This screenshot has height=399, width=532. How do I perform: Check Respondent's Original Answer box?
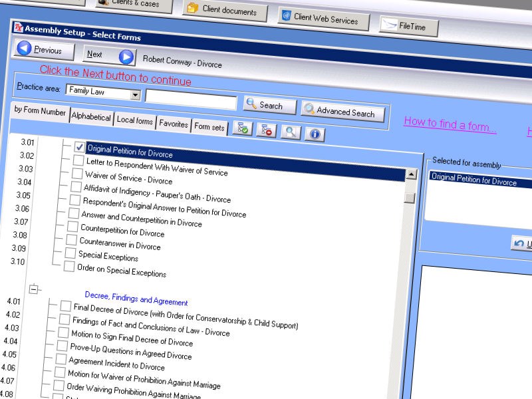[x=74, y=200]
